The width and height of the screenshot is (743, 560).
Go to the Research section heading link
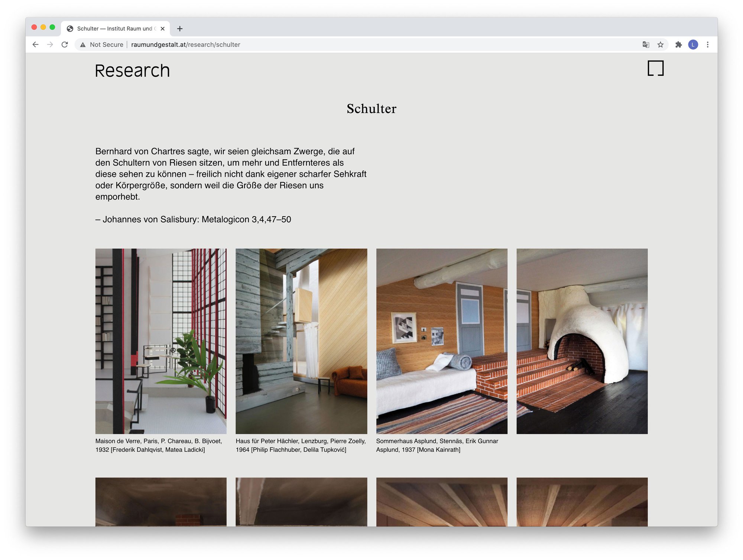[x=132, y=71]
